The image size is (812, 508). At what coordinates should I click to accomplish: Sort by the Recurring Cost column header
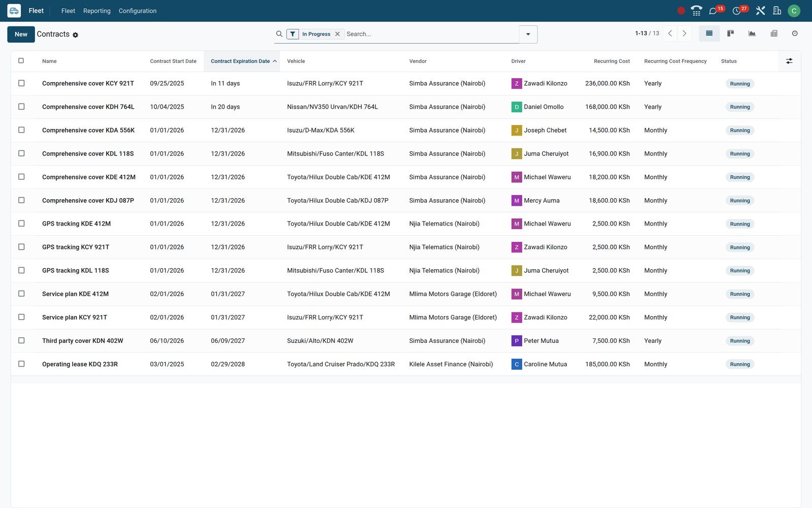tap(612, 61)
